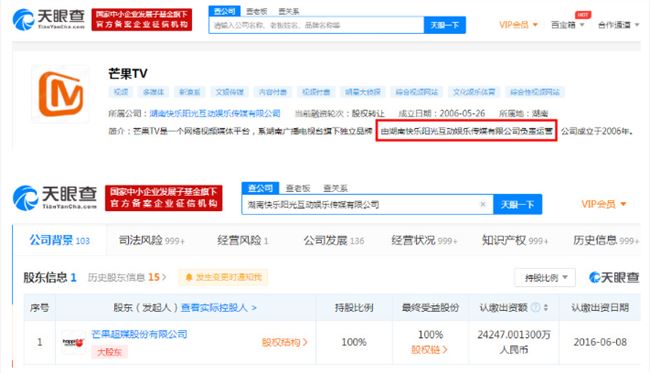Screen dimensions: 650x373
Task: Click the 股东信息 1 heading
Action: point(50,277)
